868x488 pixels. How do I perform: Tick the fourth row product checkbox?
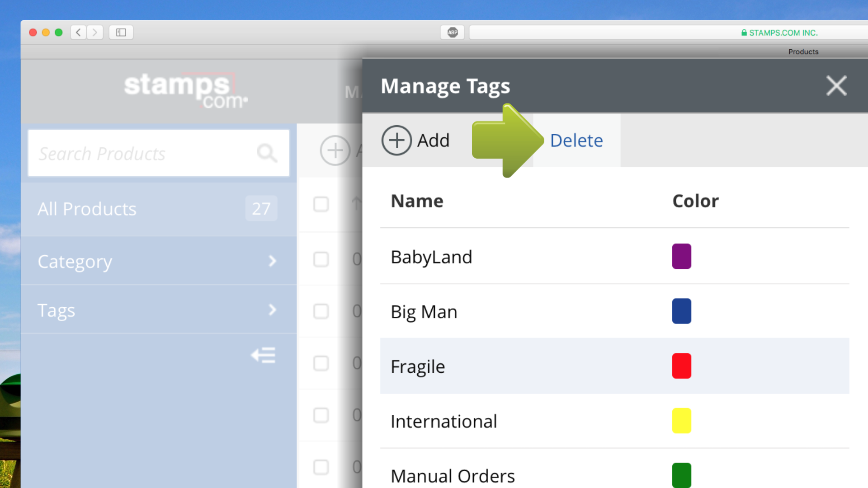[x=321, y=415]
